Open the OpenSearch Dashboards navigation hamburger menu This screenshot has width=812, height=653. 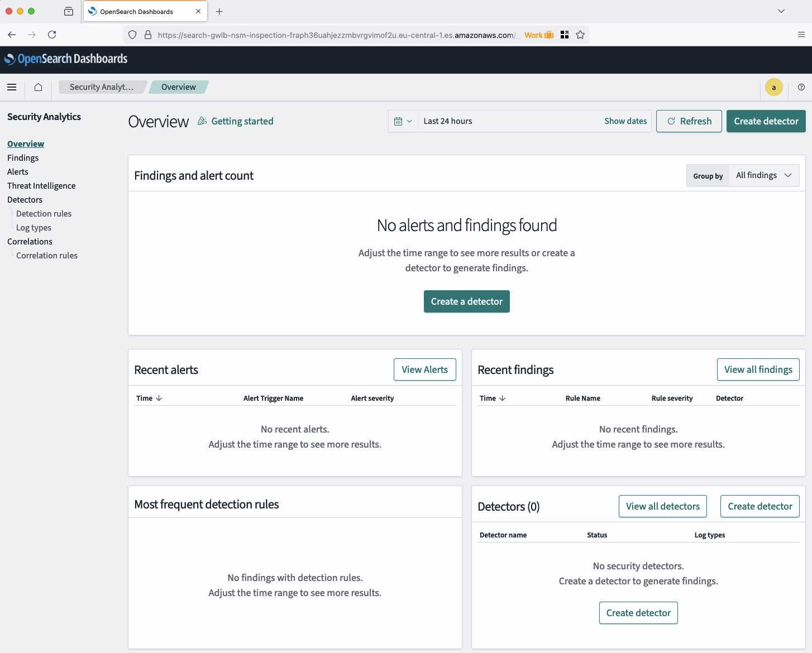pyautogui.click(x=12, y=87)
